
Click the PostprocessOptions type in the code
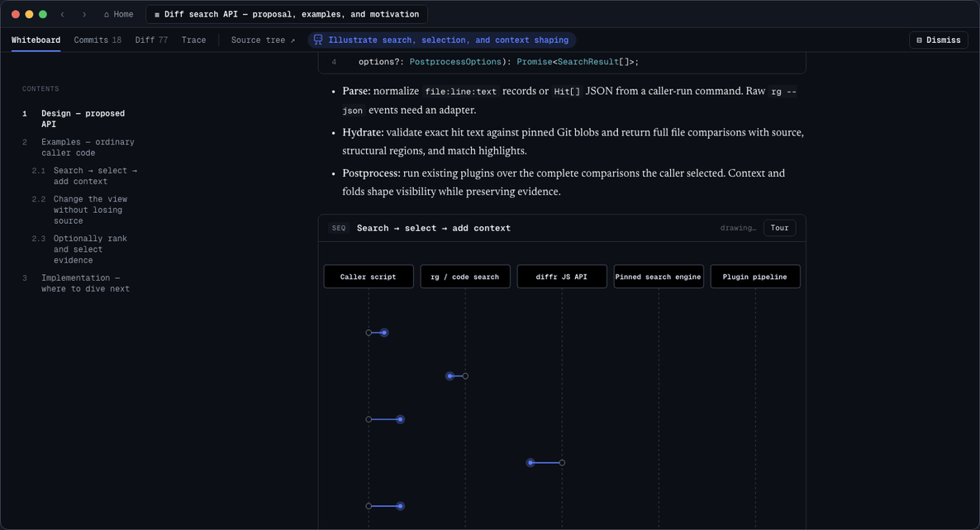pos(455,62)
